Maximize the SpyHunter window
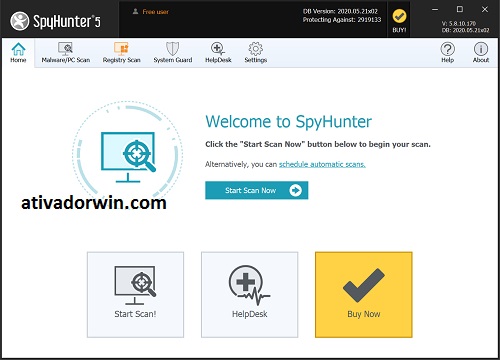Viewport: 500px width, 360px height. 460,10
